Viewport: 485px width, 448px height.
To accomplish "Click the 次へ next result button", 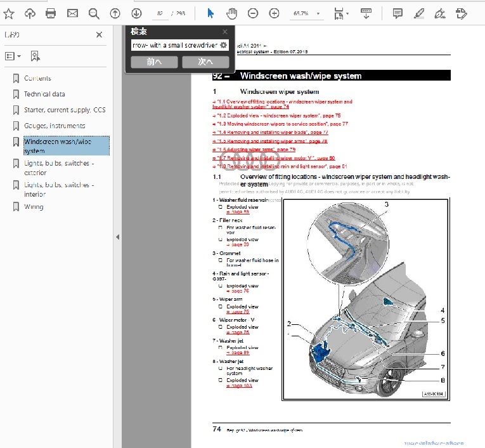I will [x=205, y=62].
